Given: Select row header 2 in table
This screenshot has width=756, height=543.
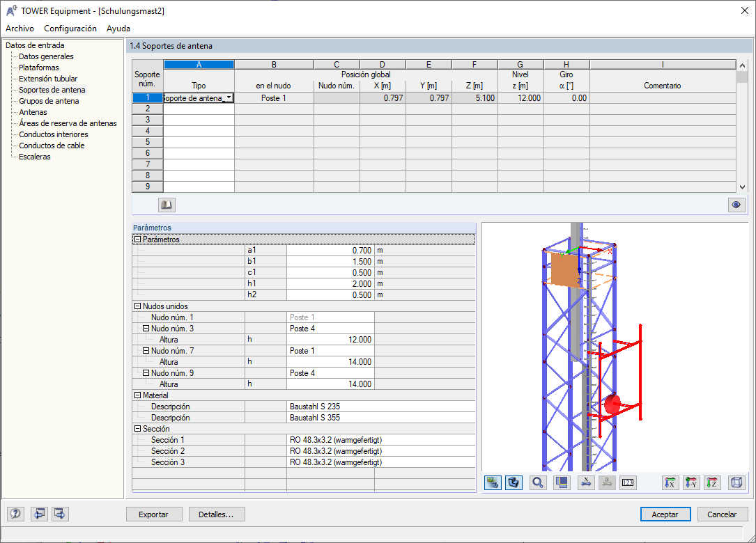Looking at the screenshot, I should 148,109.
